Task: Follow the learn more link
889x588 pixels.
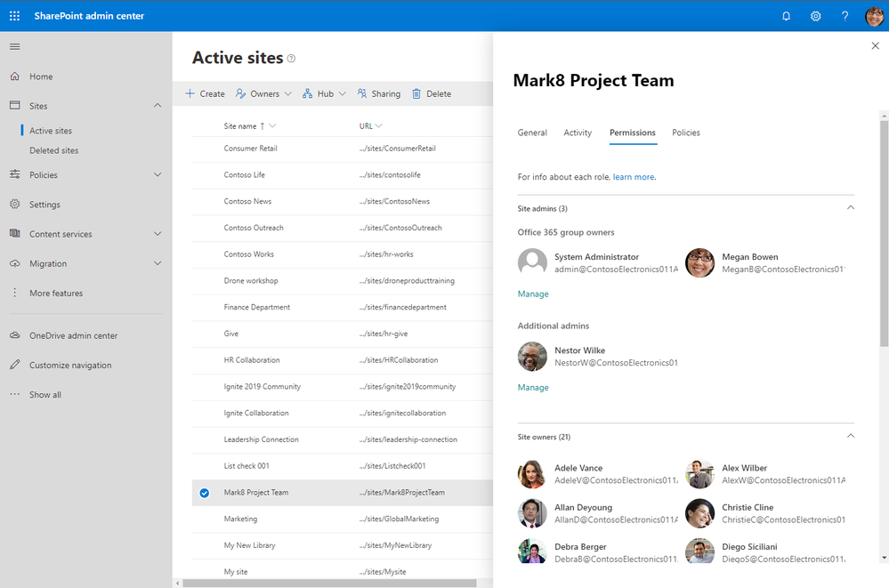Action: click(634, 177)
